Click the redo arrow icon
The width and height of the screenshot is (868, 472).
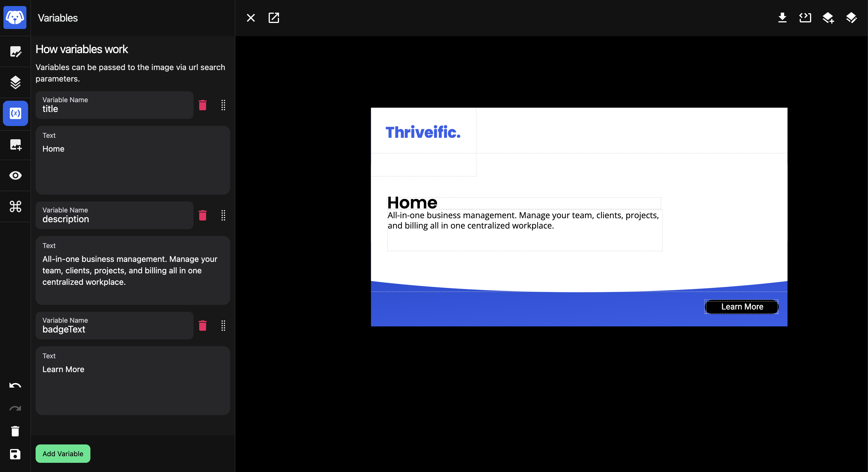pyautogui.click(x=15, y=408)
